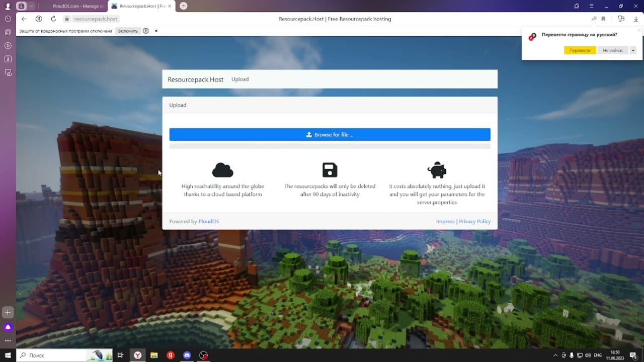Add a sidebar item with plus

[x=8, y=312]
